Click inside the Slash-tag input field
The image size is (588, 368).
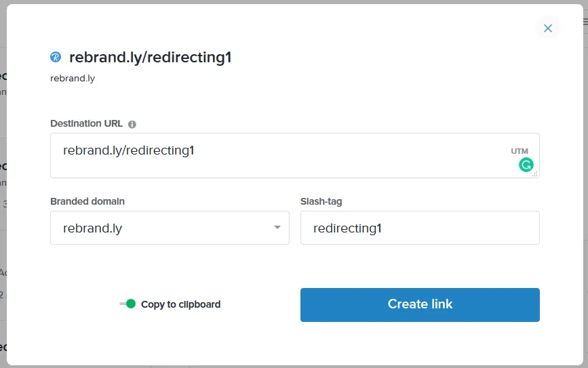(419, 228)
